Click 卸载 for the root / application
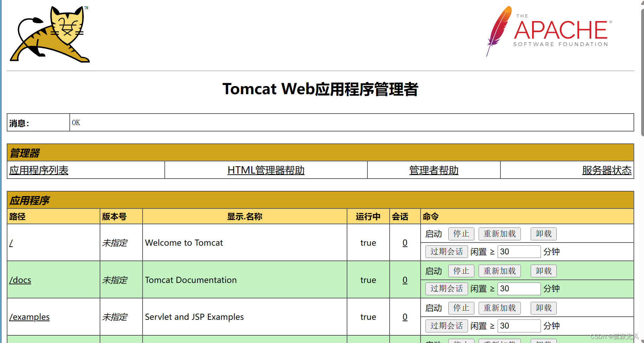This screenshot has width=644, height=343. coord(543,234)
